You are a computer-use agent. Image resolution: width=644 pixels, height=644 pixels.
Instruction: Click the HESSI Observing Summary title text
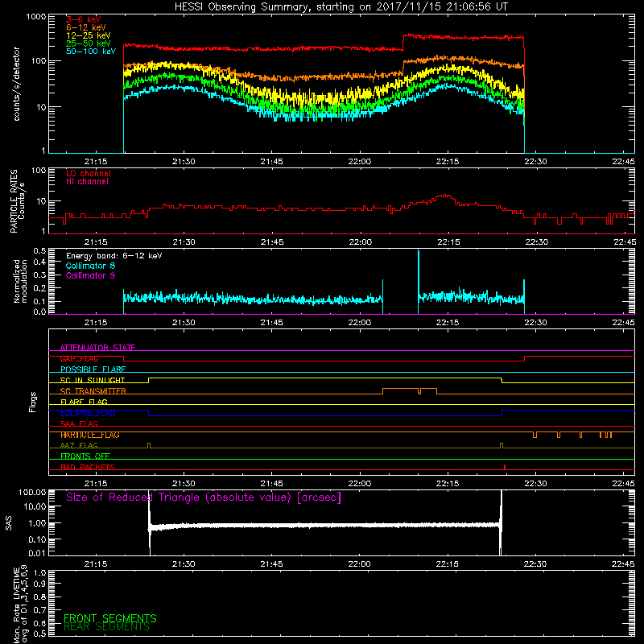pyautogui.click(x=341, y=7)
